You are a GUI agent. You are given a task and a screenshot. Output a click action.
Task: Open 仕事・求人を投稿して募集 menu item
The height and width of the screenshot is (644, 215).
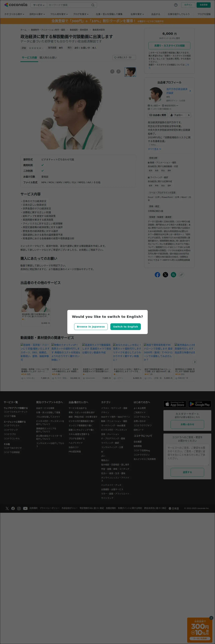pyautogui.click(x=109, y=14)
